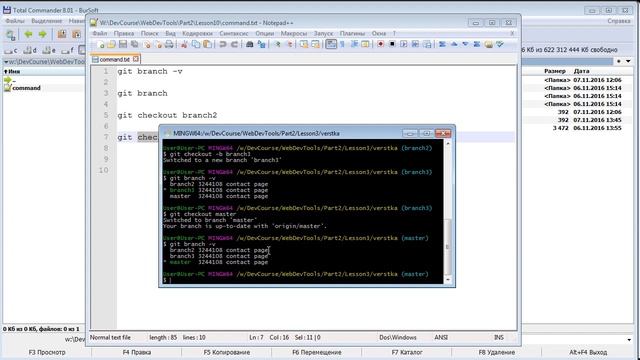
Task: Click F3 Просмотр button
Action: 47,352
